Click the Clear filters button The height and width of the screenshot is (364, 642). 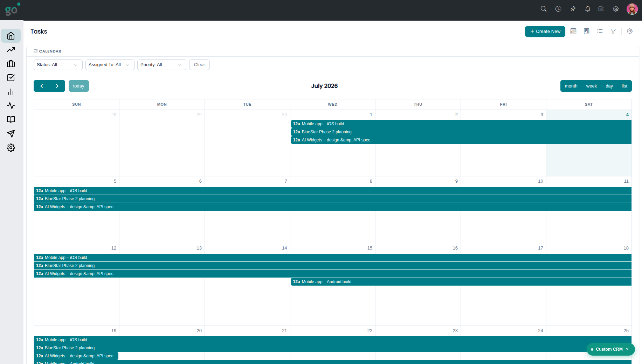click(x=199, y=65)
